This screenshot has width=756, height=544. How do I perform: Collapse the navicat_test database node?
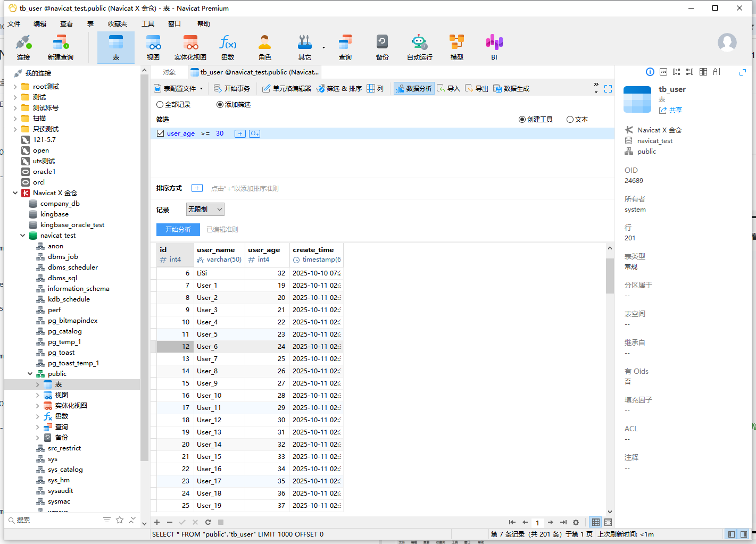pyautogui.click(x=22, y=236)
